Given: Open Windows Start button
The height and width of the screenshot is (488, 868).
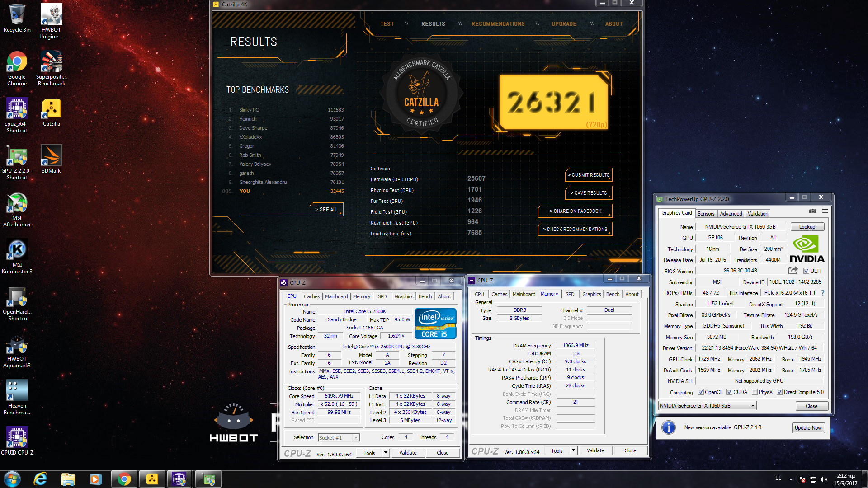Looking at the screenshot, I should [x=12, y=479].
